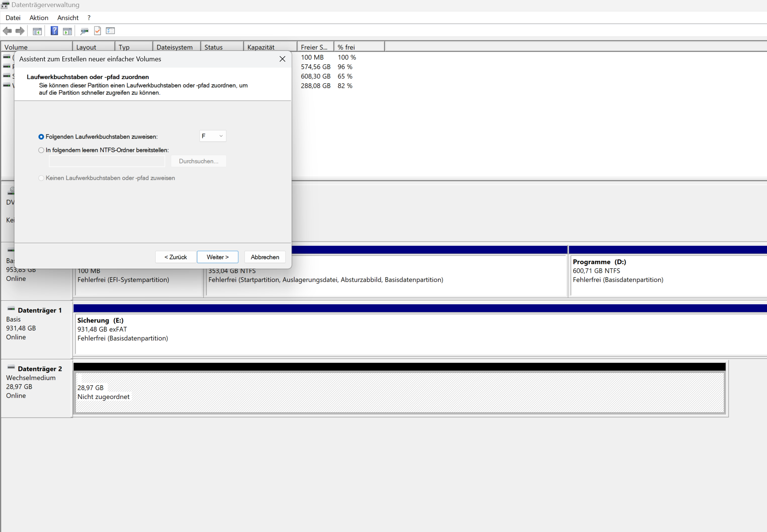Select 'Folgenden Laufwerkbuchstaben zuweisen' radio button
767x532 pixels.
click(41, 137)
